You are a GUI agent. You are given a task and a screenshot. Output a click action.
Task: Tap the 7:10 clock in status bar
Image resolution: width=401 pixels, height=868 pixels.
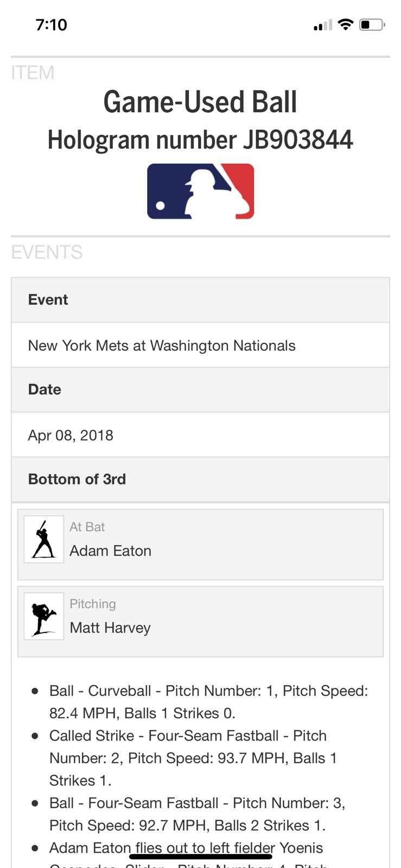tap(52, 24)
